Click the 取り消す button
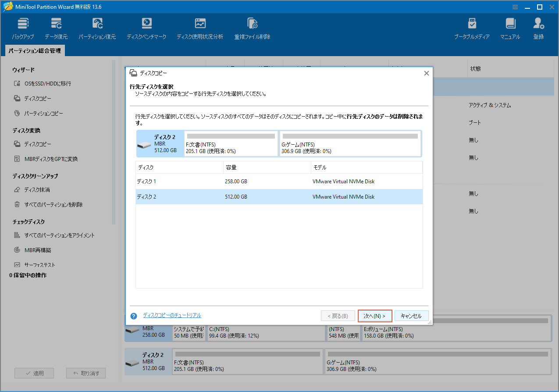559x392 pixels. 86,374
